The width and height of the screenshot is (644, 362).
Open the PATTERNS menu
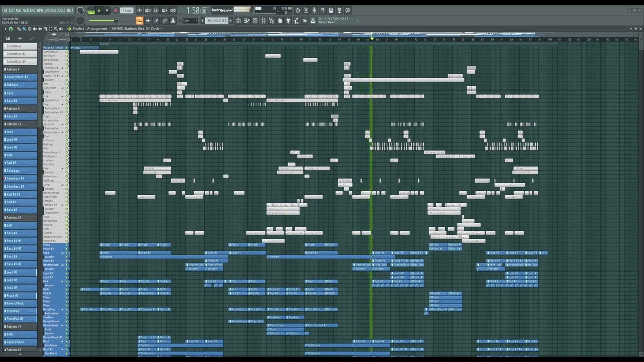pyautogui.click(x=29, y=10)
